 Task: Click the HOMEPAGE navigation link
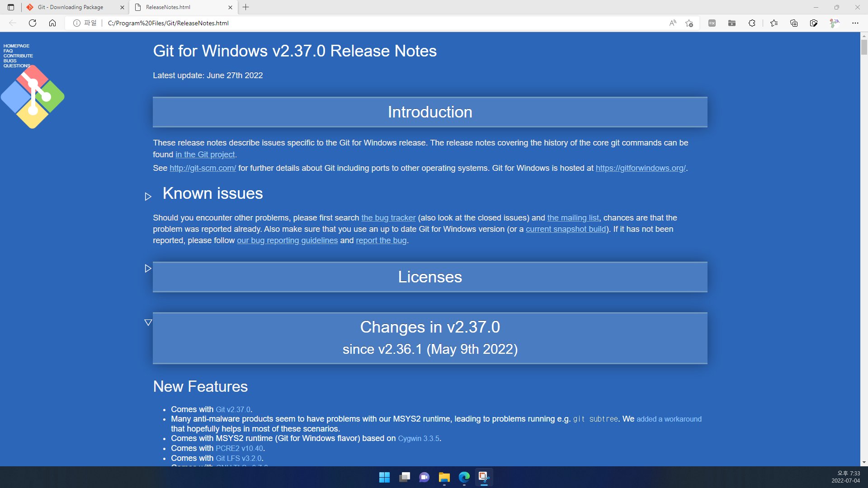tap(15, 45)
